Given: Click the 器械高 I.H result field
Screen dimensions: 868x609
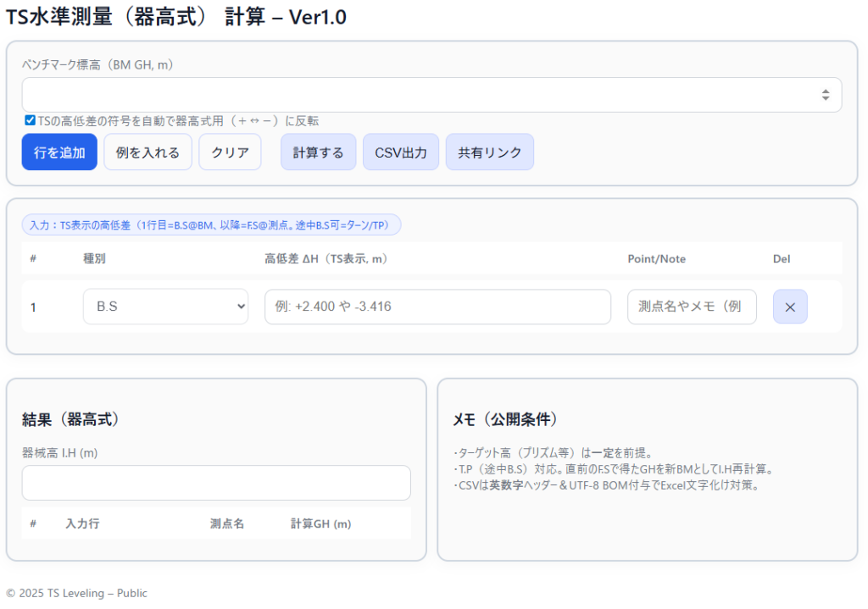Looking at the screenshot, I should pyautogui.click(x=216, y=483).
